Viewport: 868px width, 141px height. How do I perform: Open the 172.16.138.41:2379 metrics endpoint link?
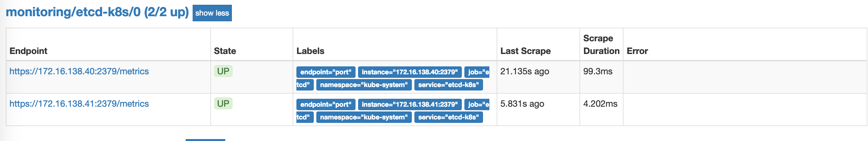point(79,104)
